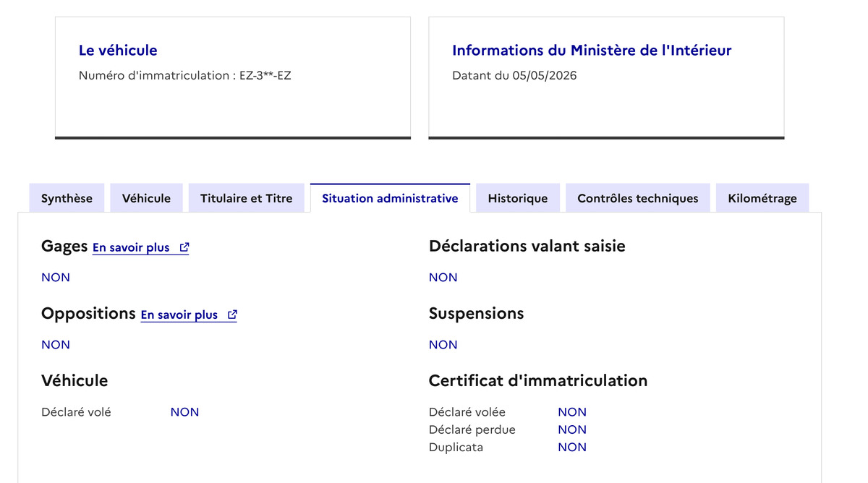Open the Synthèse tab
This screenshot has width=868, height=483.
(x=67, y=198)
